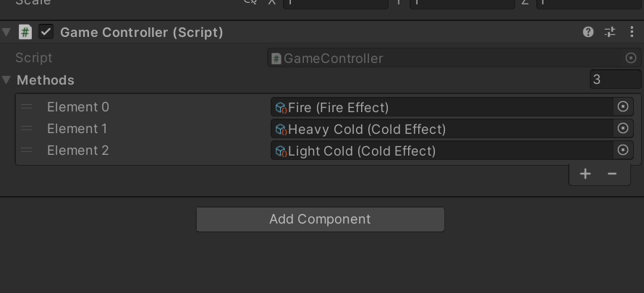
Task: Open the Game Controller three-dot context menu
Action: [630, 32]
